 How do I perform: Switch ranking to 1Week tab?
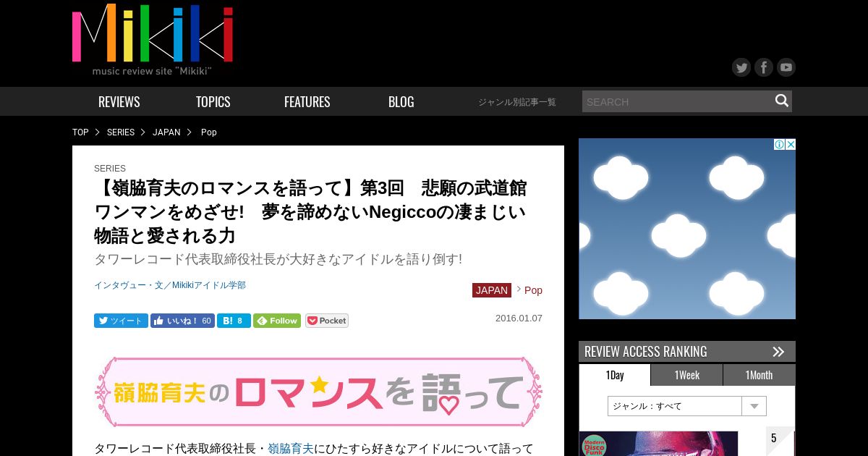(x=687, y=375)
